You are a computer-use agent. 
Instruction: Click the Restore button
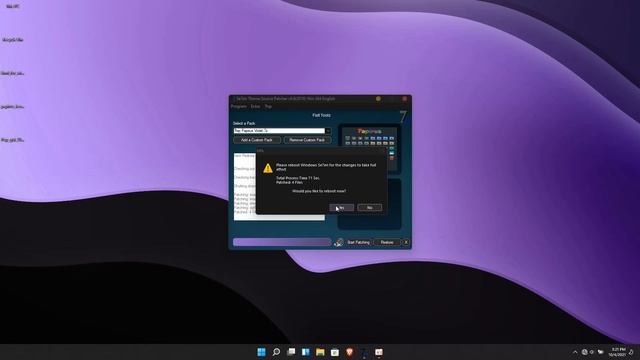pyautogui.click(x=387, y=242)
